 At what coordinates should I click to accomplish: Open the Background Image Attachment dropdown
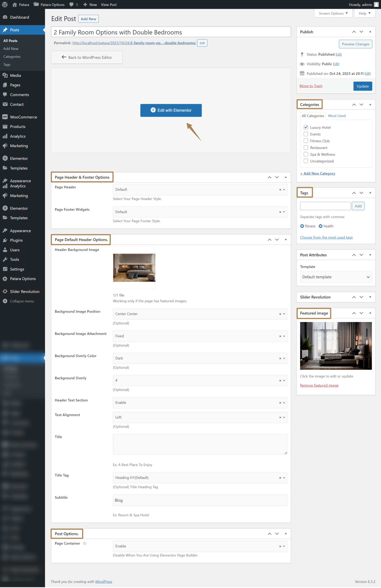point(200,336)
